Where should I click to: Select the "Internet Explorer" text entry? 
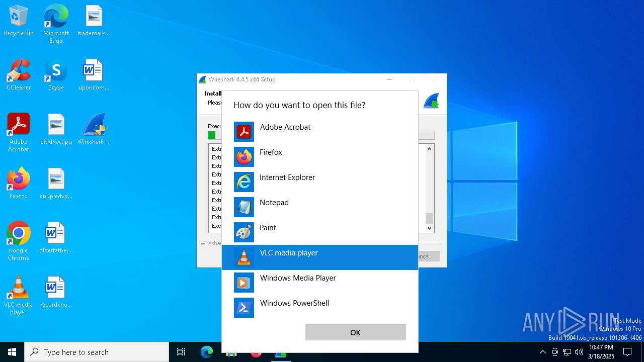(287, 177)
